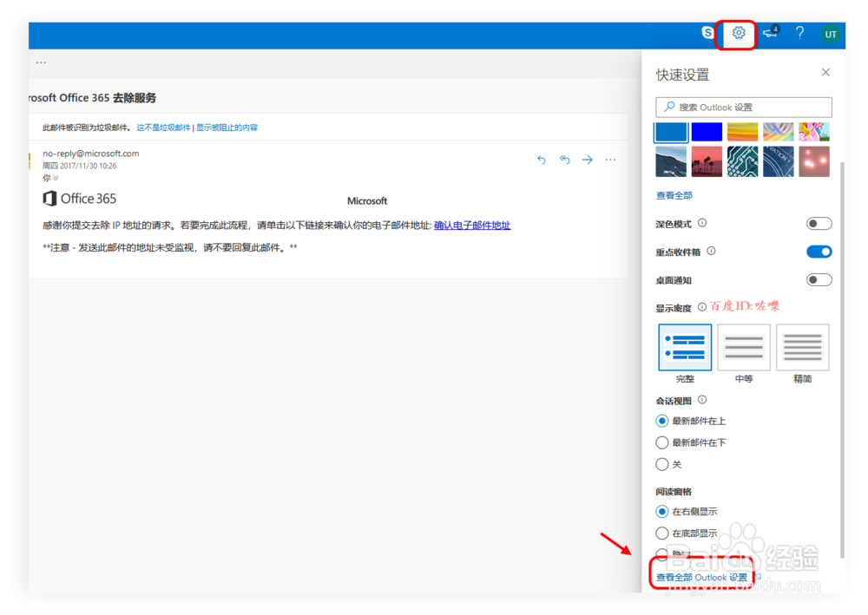Click the date 周四 2017/11/30 10:26
The image size is (868, 615).
pyautogui.click(x=80, y=166)
